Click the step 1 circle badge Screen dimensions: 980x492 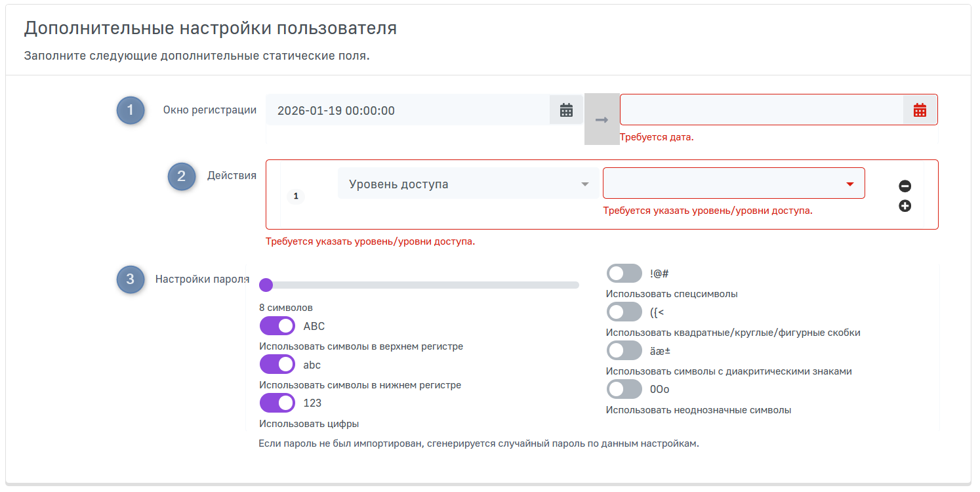point(130,110)
